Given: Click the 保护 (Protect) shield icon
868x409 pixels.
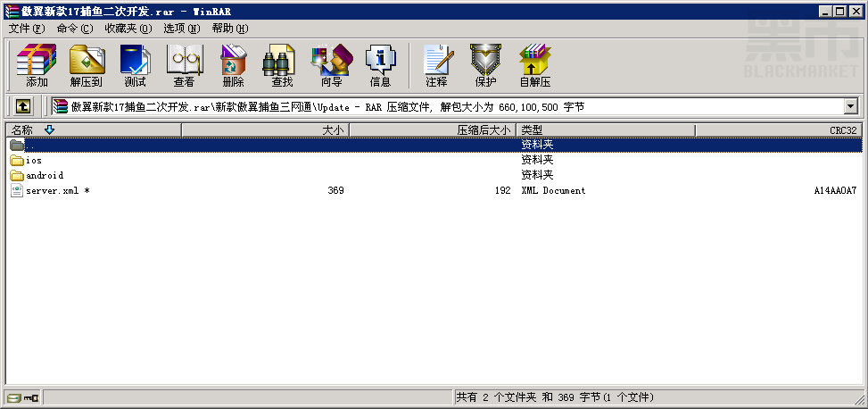Looking at the screenshot, I should click(x=485, y=66).
